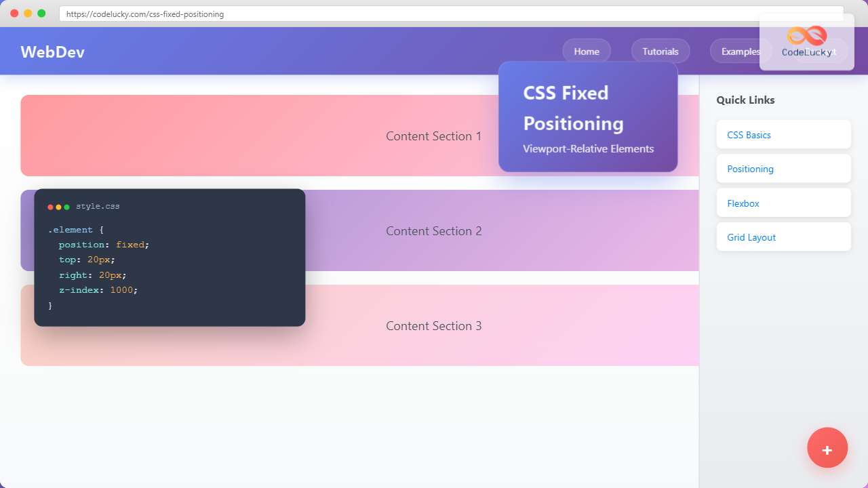Open the CSS Basics quick link
The image size is (868, 488).
tap(749, 134)
